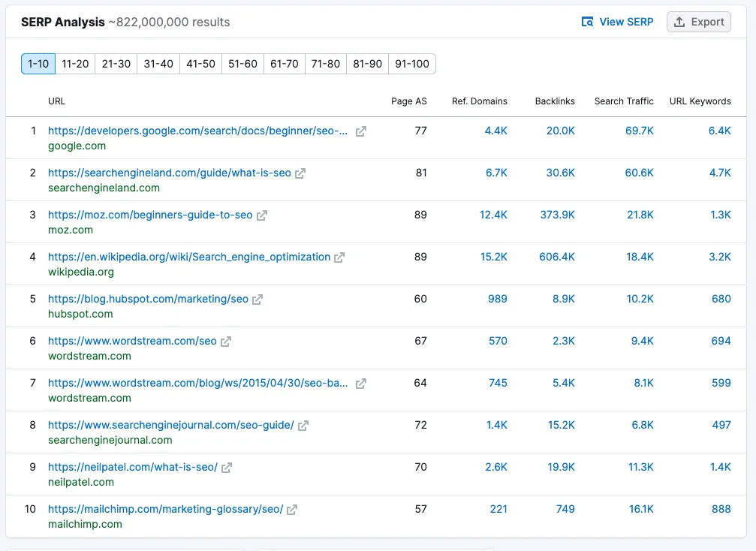Image resolution: width=756 pixels, height=551 pixels.
Task: Click external link icon beside developers.google.com URL
Action: tap(361, 131)
